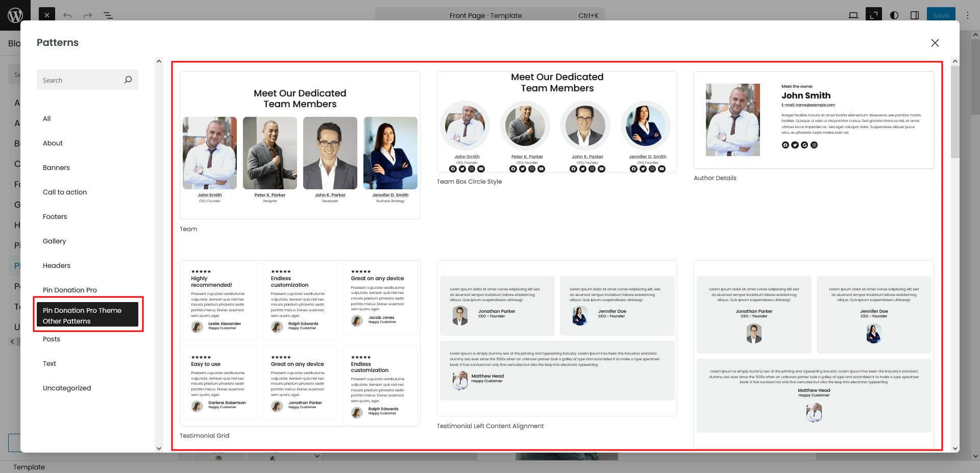
Task: Click the Redo arrow icon
Action: click(88, 15)
